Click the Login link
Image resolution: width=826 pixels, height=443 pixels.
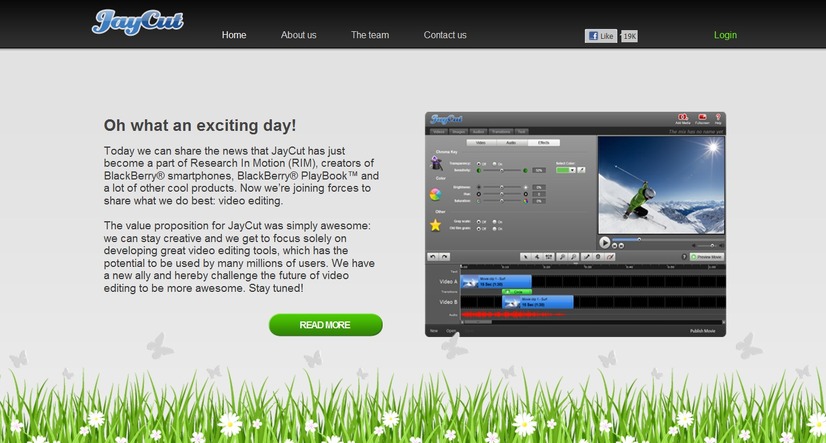[725, 35]
